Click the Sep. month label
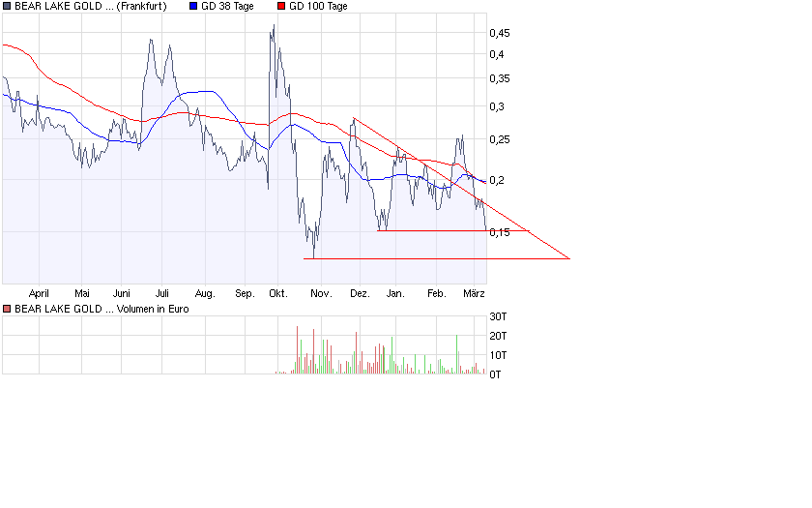Image resolution: width=812 pixels, height=508 pixels. click(245, 294)
